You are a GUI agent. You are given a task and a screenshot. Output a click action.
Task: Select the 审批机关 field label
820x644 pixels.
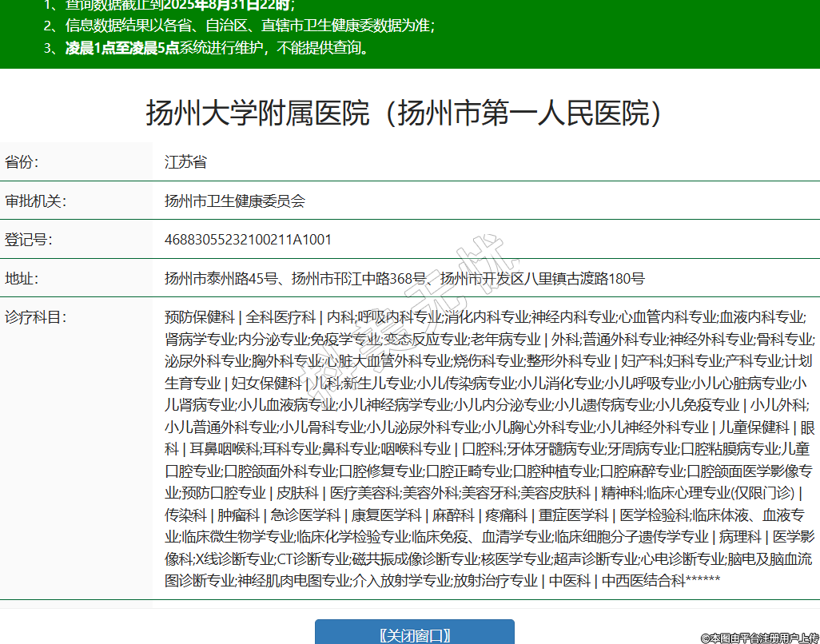(x=35, y=201)
